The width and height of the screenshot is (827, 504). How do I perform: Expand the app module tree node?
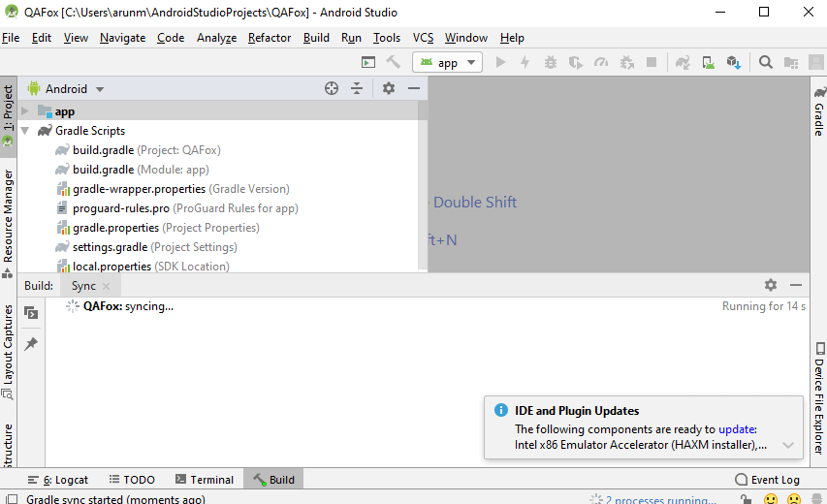tap(25, 111)
